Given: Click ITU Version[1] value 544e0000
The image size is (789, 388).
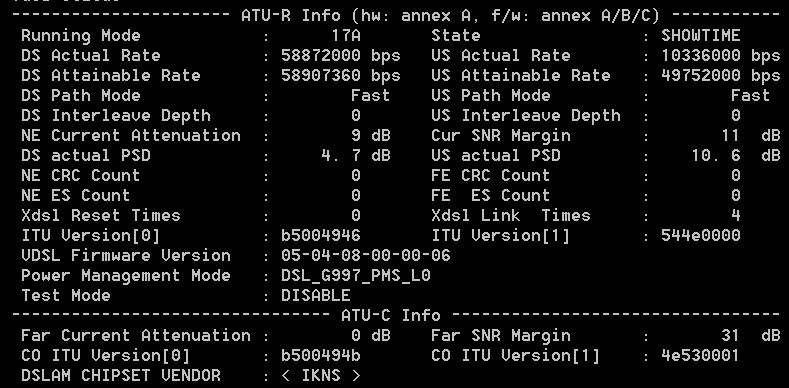Looking at the screenshot, I should pyautogui.click(x=700, y=236).
